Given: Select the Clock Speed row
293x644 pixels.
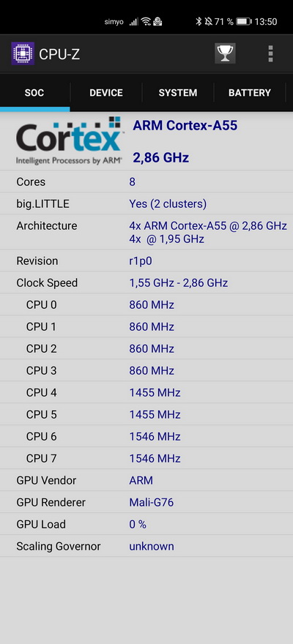Looking at the screenshot, I should coord(146,283).
